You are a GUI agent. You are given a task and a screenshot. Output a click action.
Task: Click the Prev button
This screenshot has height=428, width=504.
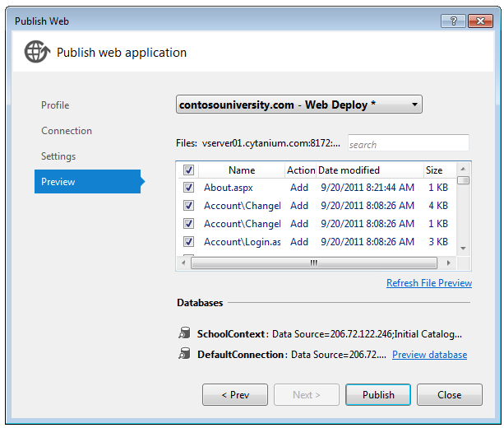pyautogui.click(x=235, y=394)
